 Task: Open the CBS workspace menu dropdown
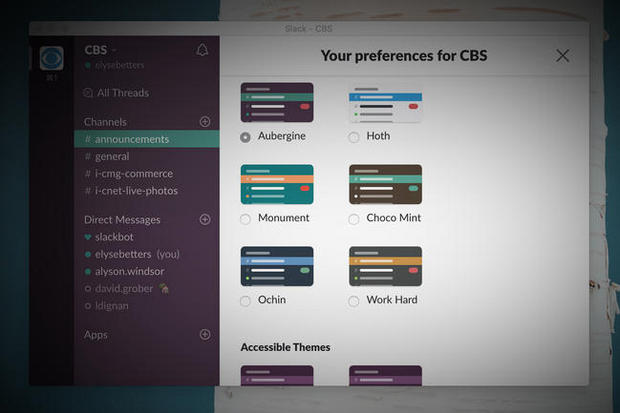pos(100,50)
